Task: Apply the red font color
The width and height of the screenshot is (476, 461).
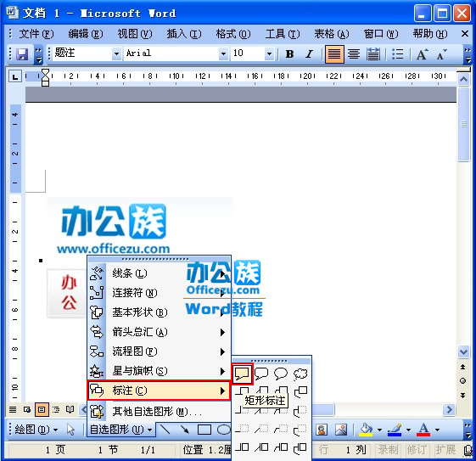Action: [423, 430]
